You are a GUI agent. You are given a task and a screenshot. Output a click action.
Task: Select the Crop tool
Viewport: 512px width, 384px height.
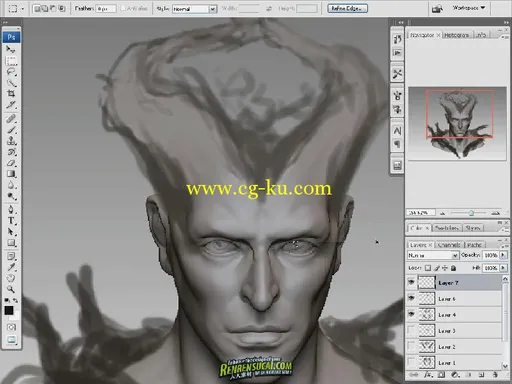[x=11, y=93]
